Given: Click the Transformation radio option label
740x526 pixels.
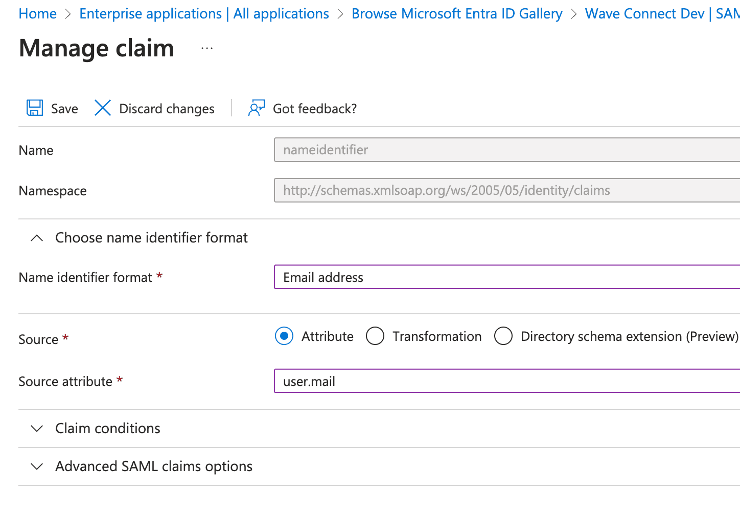Looking at the screenshot, I should click(437, 336).
